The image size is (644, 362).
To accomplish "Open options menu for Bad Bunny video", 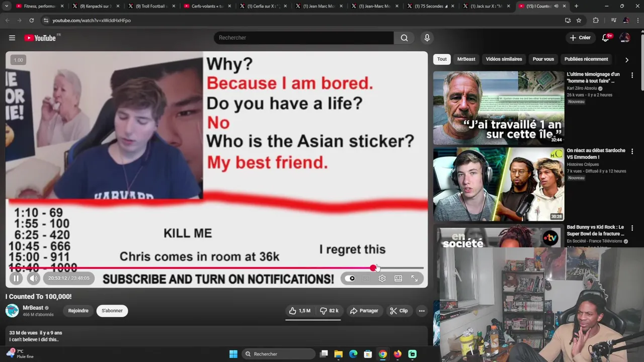I will click(x=632, y=228).
